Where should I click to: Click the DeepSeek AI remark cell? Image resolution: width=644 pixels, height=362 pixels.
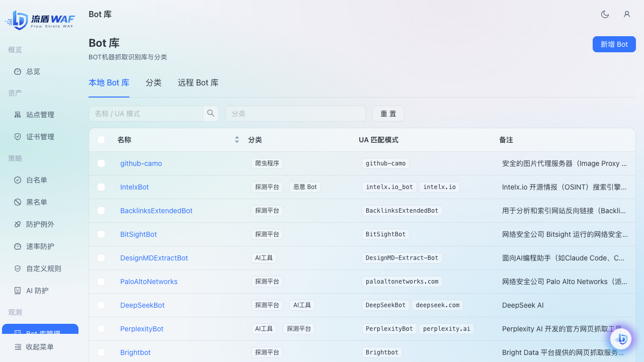[x=523, y=305]
